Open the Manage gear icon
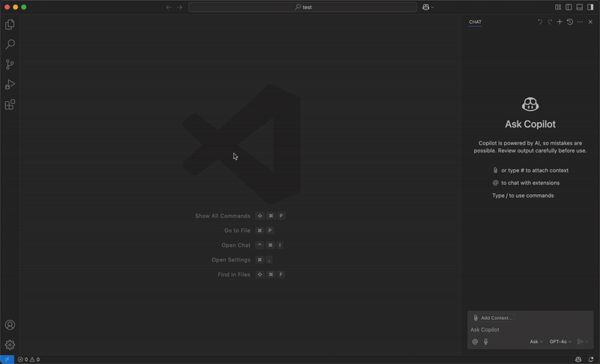Viewport: 600px width, 364px height. point(10,345)
